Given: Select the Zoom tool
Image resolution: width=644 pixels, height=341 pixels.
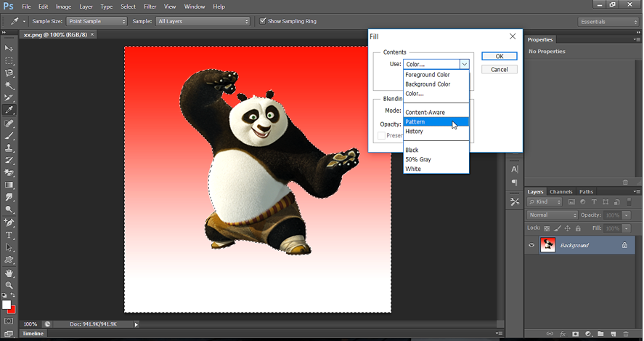Looking at the screenshot, I should (x=9, y=285).
